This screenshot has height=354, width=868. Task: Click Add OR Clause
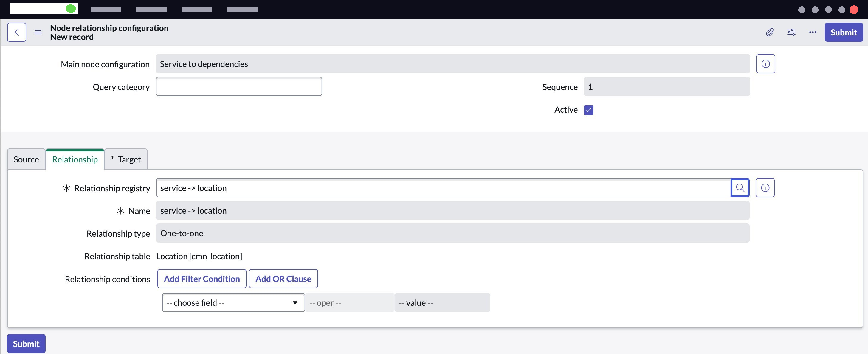coord(283,279)
